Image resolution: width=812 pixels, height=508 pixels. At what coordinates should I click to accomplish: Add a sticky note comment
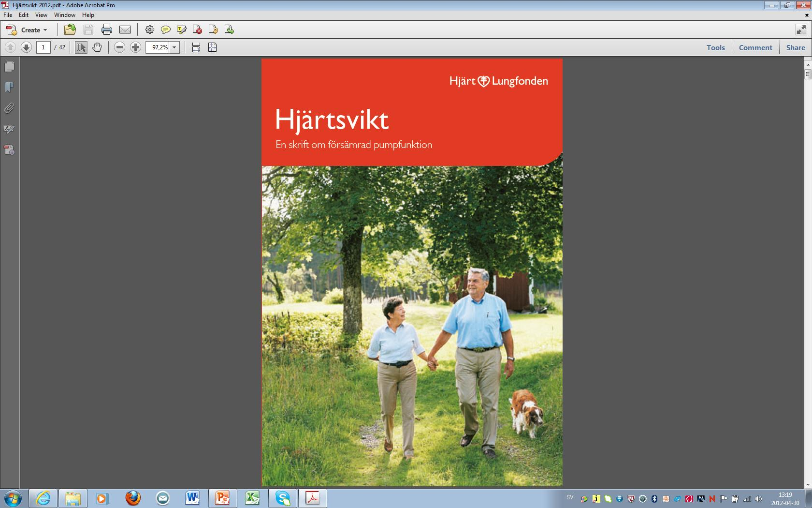166,30
